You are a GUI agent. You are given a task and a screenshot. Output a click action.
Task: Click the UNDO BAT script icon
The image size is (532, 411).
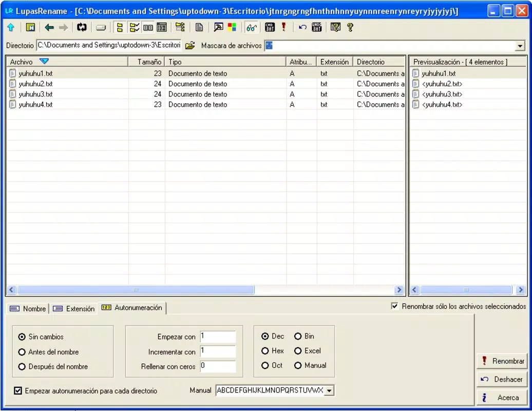tap(316, 28)
